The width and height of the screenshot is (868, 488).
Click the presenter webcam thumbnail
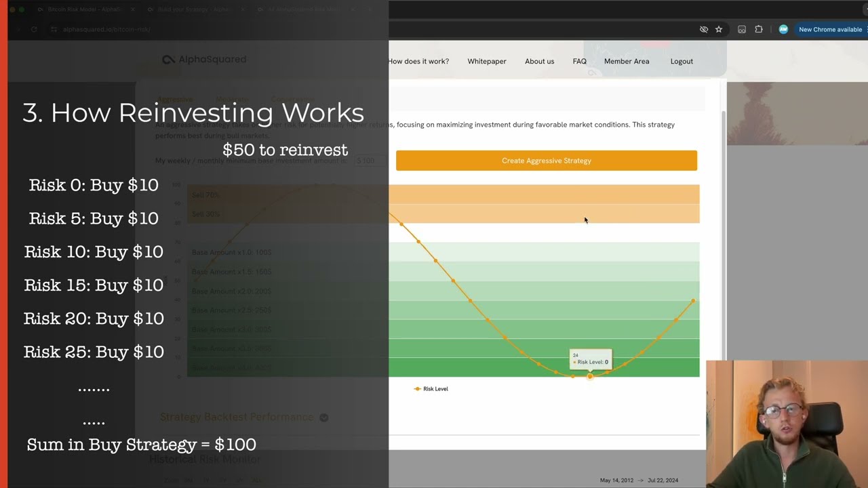coord(787,424)
